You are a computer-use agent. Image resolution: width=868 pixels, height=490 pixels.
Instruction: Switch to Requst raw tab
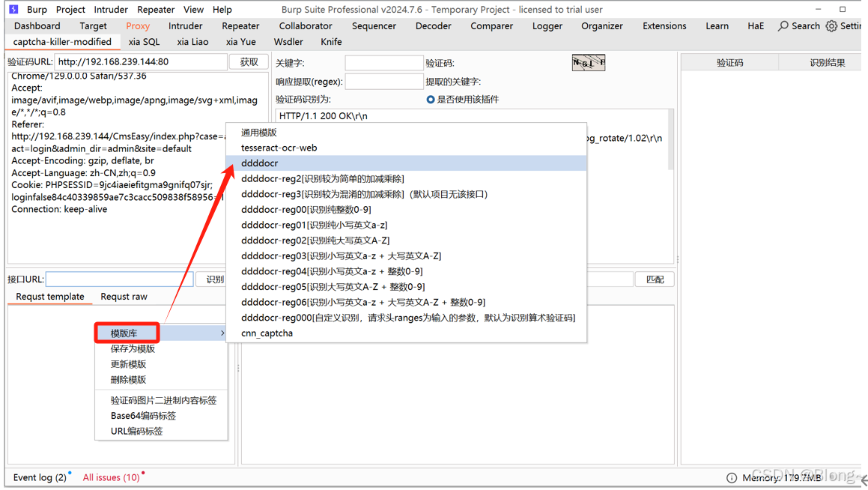pos(124,297)
